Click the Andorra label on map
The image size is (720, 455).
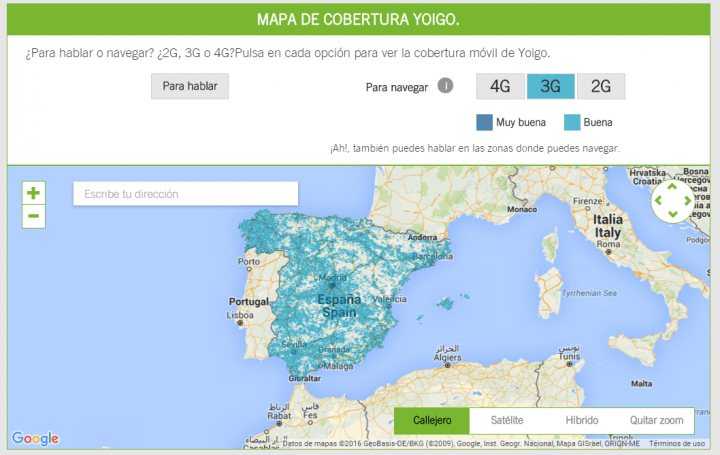[422, 237]
